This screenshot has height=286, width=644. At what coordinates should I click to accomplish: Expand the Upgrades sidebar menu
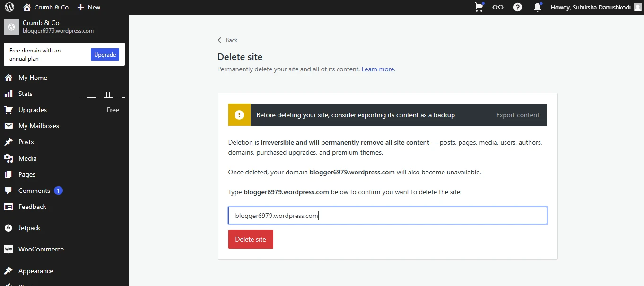(x=33, y=110)
